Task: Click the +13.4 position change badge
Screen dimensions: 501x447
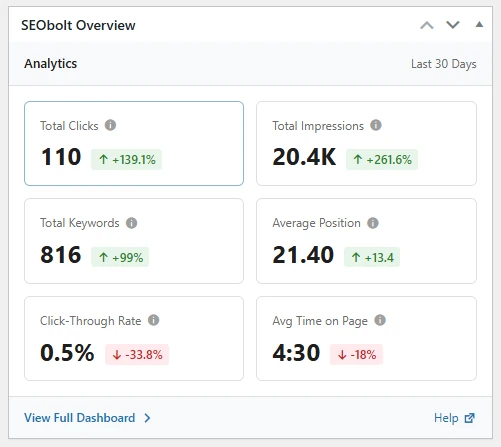Action: [x=372, y=257]
